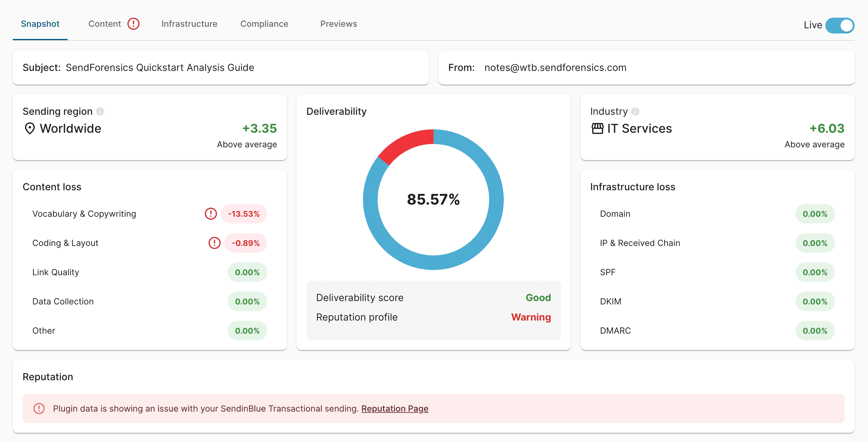868x442 pixels.
Task: Click the -0.89% Coding loss badge
Action: point(246,243)
